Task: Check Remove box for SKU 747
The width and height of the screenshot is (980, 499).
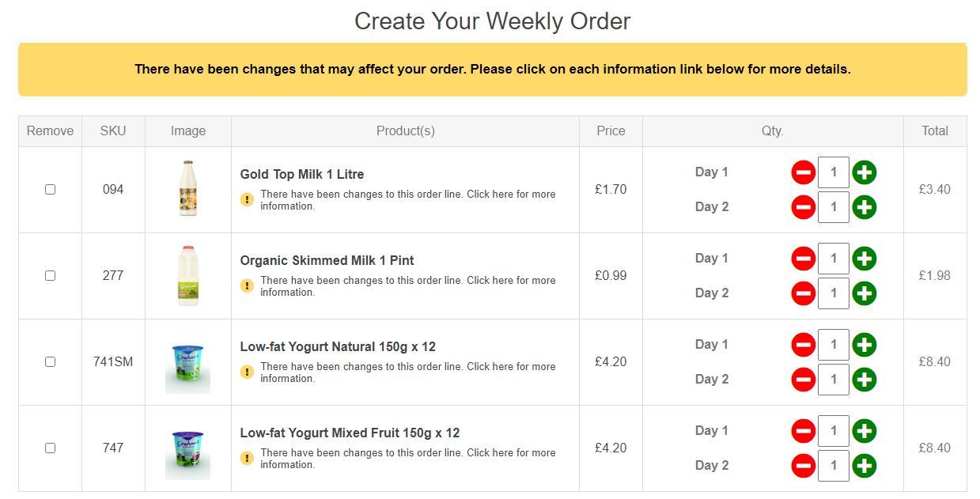Action: click(51, 448)
